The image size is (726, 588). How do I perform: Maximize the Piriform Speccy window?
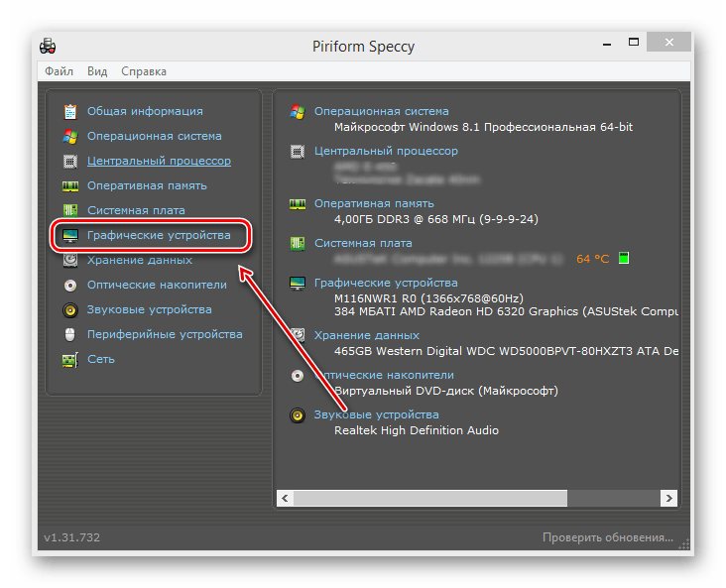click(634, 42)
